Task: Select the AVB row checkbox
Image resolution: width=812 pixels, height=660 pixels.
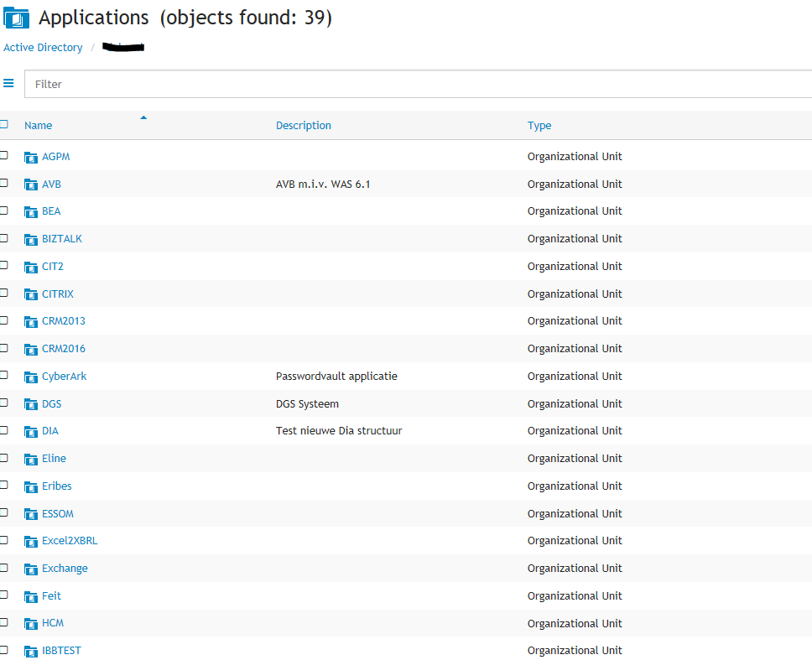Action: [x=3, y=182]
